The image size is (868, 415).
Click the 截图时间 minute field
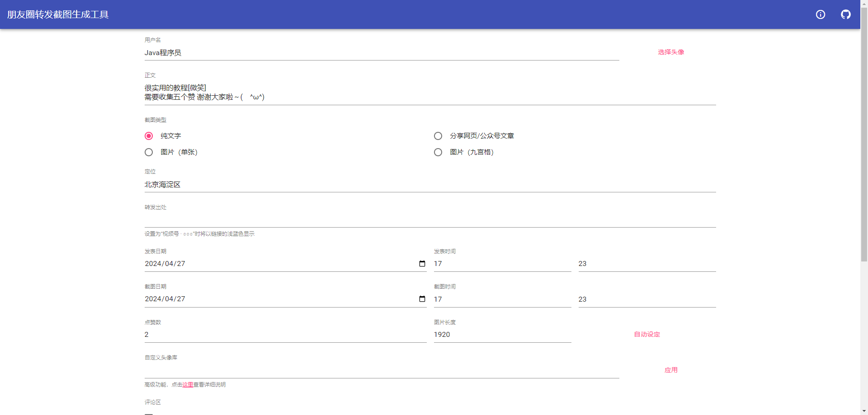pyautogui.click(x=647, y=299)
